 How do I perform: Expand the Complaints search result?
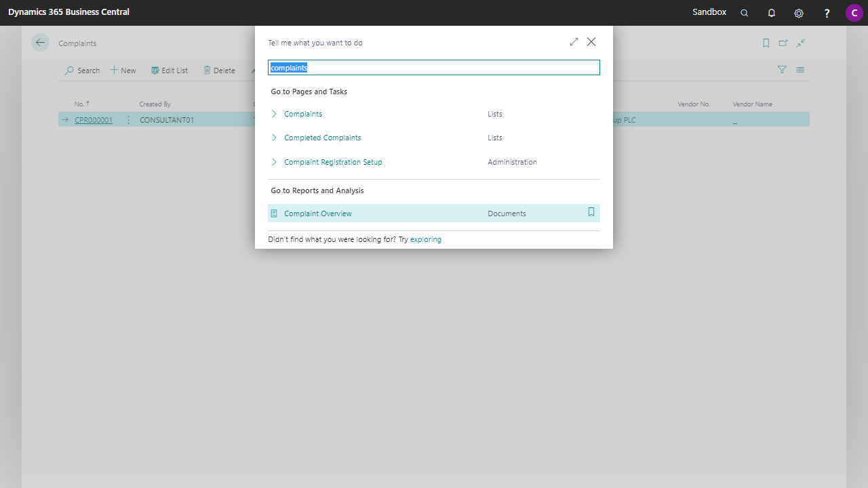tap(274, 113)
